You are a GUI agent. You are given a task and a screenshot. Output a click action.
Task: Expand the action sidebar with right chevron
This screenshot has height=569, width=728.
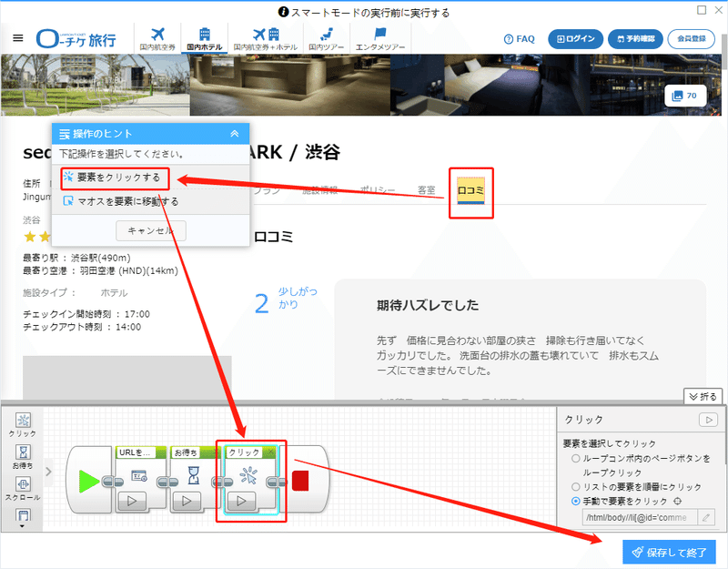point(48,472)
